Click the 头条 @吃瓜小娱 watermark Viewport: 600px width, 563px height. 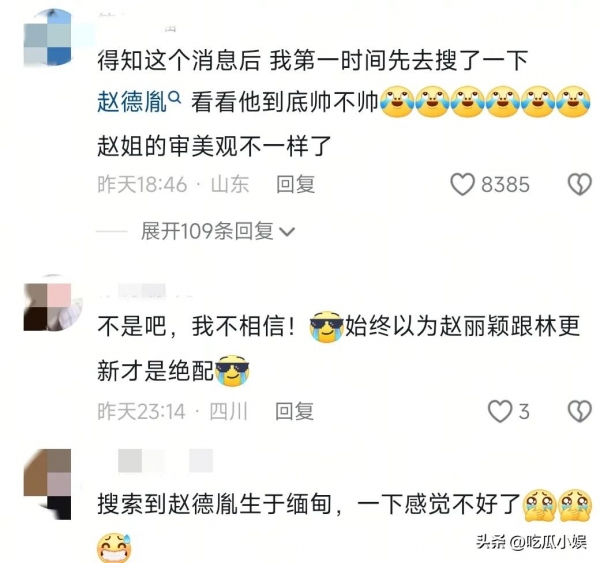(531, 542)
